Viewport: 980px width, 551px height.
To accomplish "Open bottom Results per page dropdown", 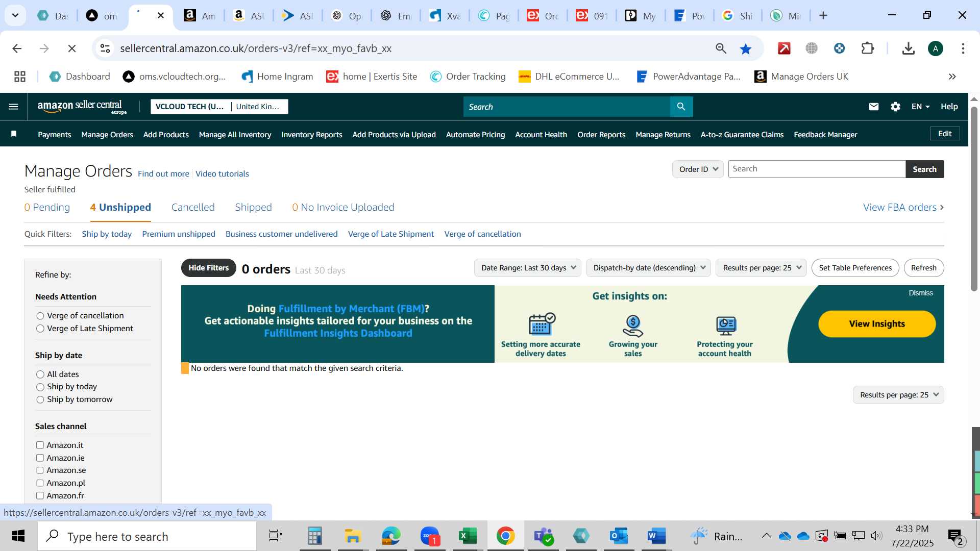I will tap(898, 395).
